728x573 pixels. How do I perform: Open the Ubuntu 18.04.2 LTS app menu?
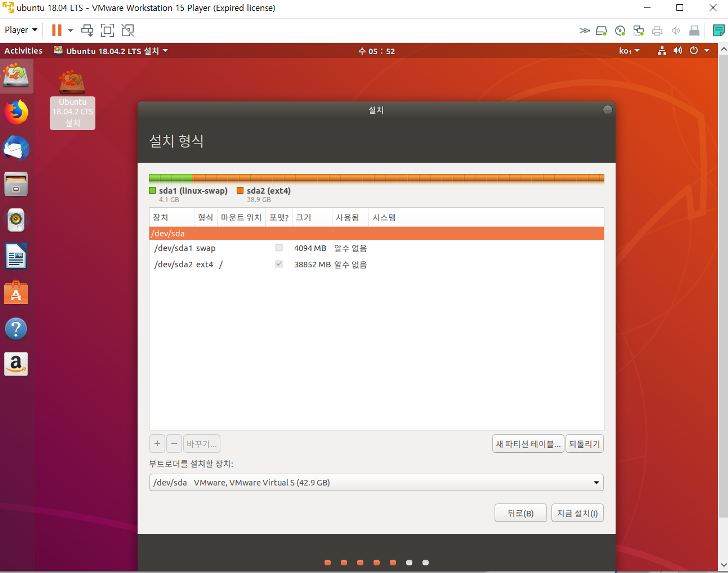click(110, 51)
